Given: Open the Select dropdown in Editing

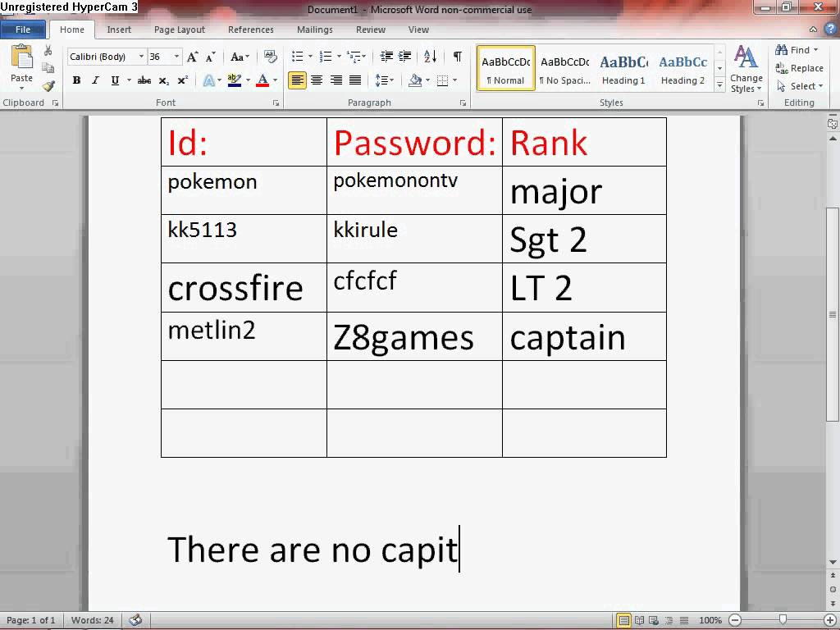Looking at the screenshot, I should (x=800, y=85).
